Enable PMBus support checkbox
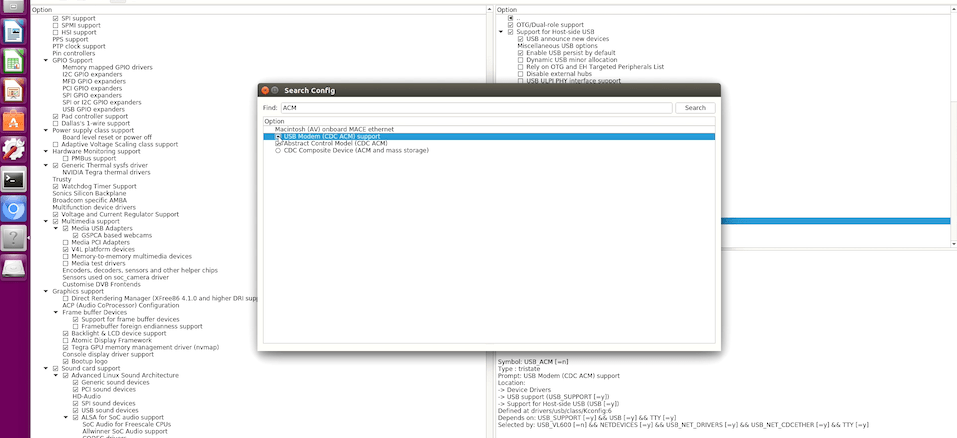This screenshot has height=438, width=957. point(66,159)
